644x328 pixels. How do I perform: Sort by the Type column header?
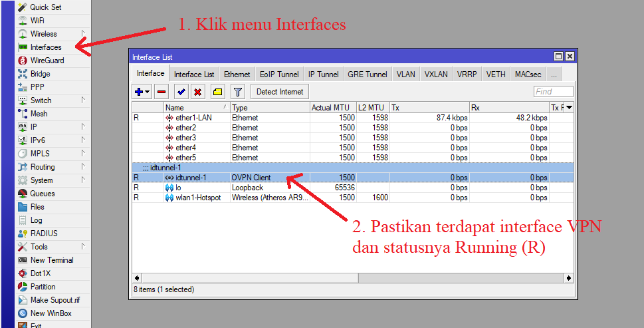(270, 108)
